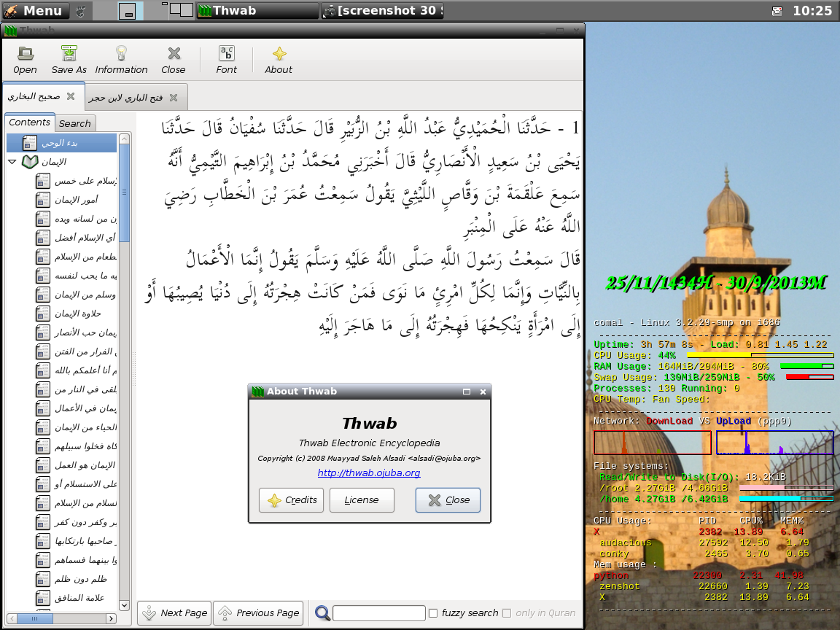Click page icon beside وكفر دون كفر
The width and height of the screenshot is (840, 630).
click(x=43, y=522)
